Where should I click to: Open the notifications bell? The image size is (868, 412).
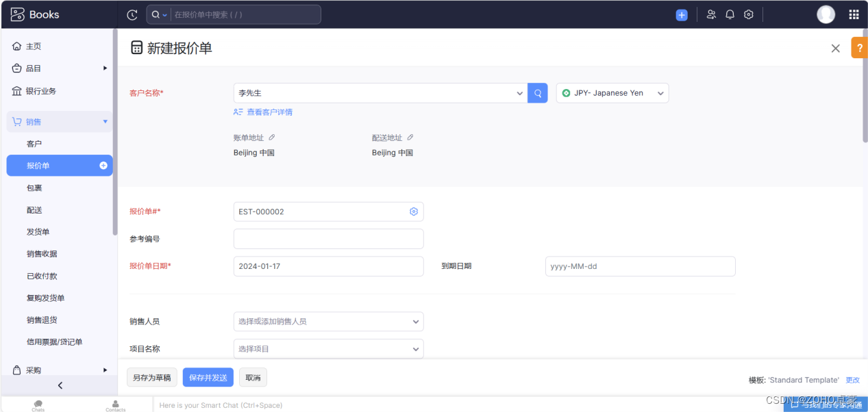(x=730, y=14)
